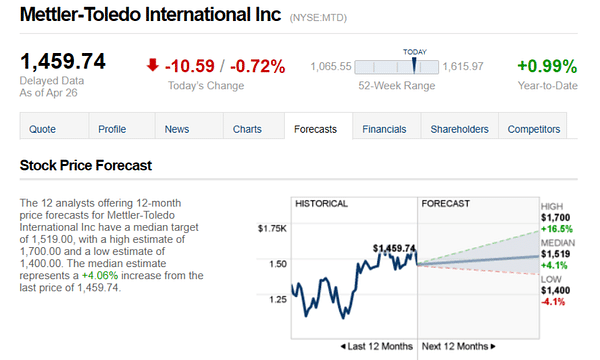Viewport: 600px width, 360px height.
Task: Click the HIGH $1,700 forecast label
Action: [556, 218]
